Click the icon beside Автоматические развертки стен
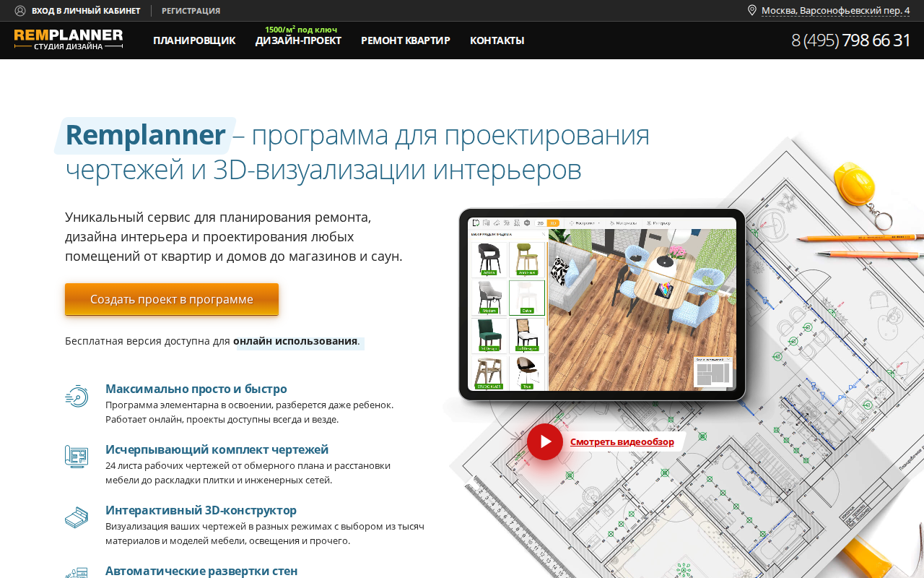924x578 pixels. tap(77, 572)
